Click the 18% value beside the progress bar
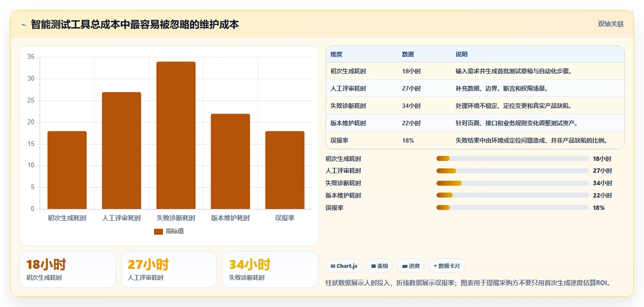The image size is (644, 307). [598, 208]
